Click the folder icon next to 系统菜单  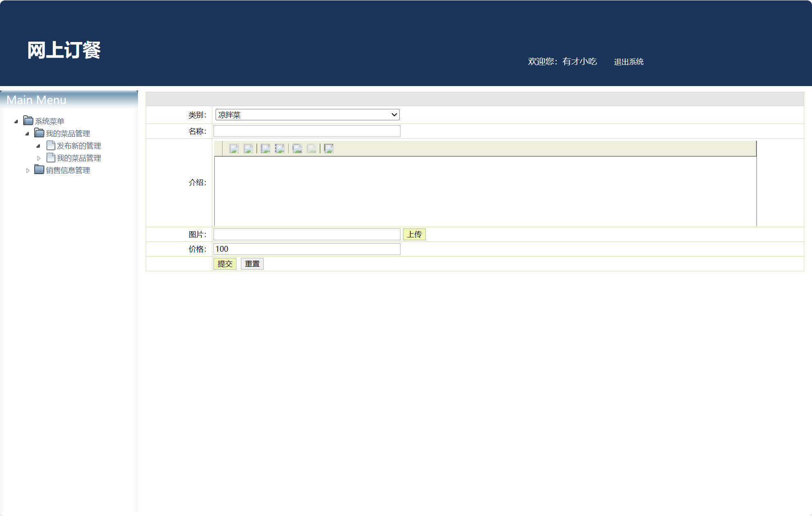pos(27,121)
